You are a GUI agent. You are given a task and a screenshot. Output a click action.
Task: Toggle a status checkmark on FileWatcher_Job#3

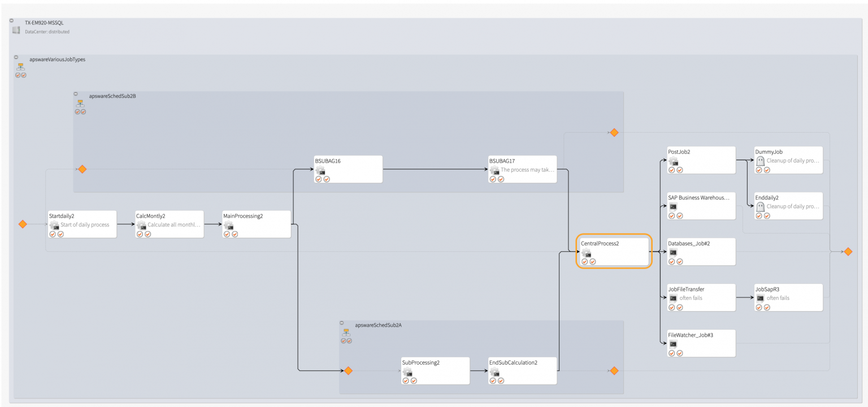tap(671, 353)
